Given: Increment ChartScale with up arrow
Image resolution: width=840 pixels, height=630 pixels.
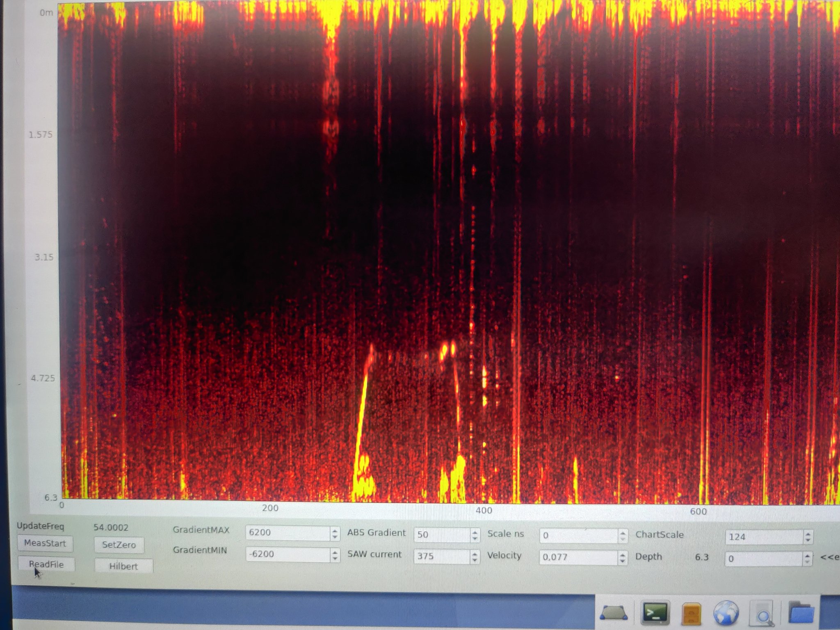Looking at the screenshot, I should pos(808,534).
